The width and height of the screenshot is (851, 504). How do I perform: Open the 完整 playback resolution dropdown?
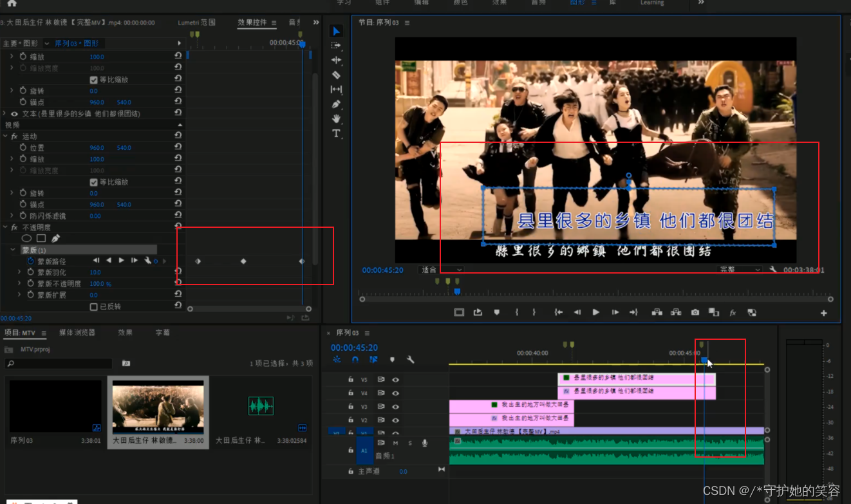click(x=740, y=270)
